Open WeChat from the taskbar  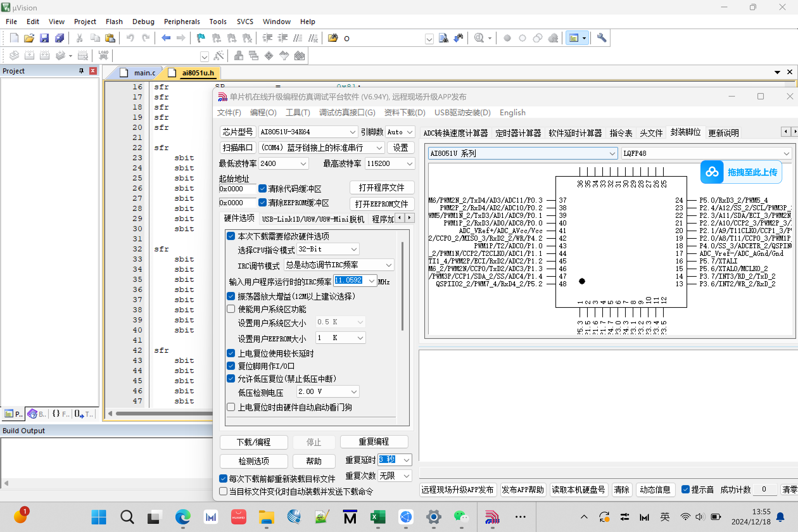[461, 517]
